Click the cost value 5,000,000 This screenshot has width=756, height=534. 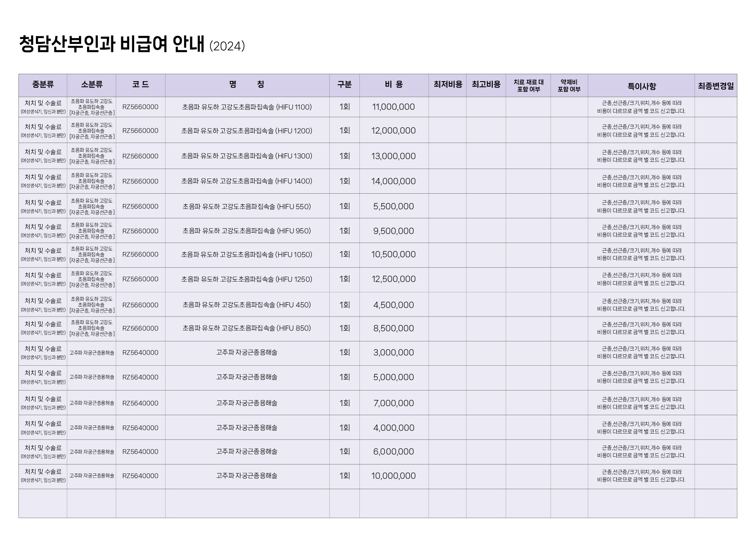coord(393,377)
